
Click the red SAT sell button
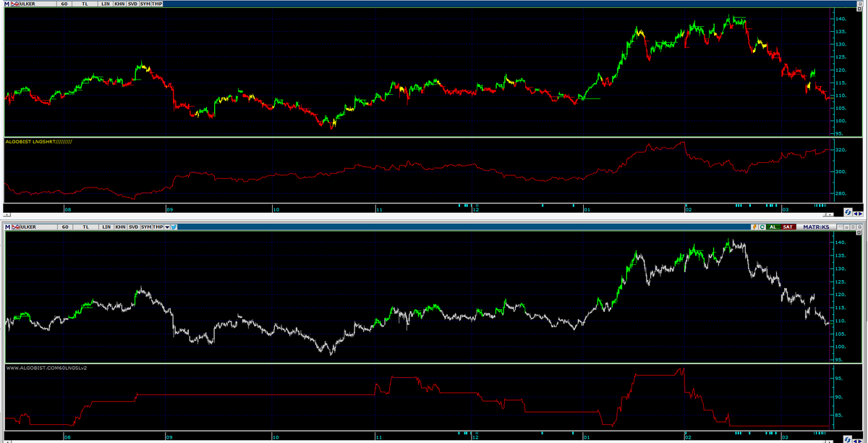[788, 227]
